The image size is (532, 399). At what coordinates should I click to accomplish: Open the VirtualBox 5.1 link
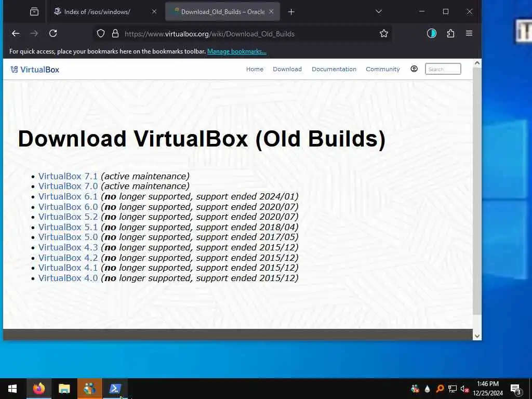(68, 227)
